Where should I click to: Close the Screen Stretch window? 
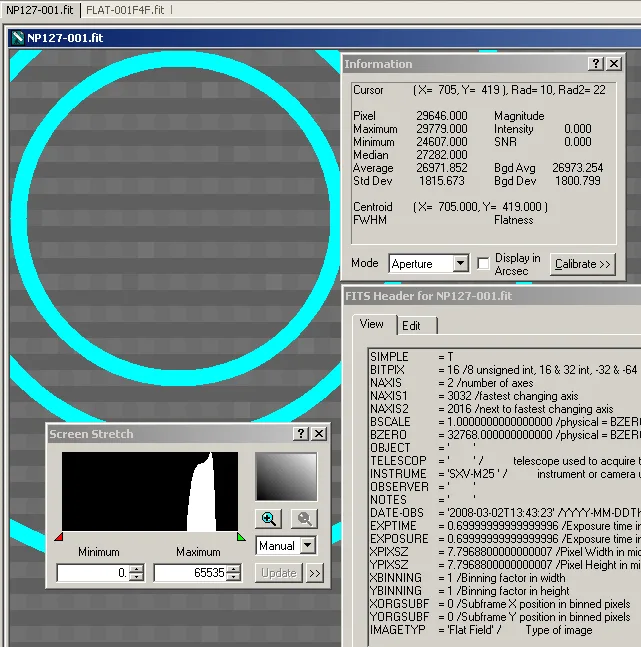point(319,434)
